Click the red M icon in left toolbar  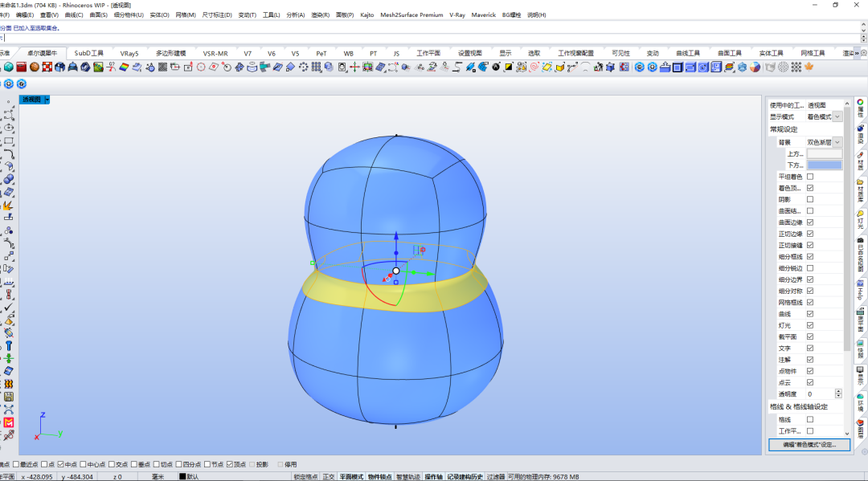[9, 423]
